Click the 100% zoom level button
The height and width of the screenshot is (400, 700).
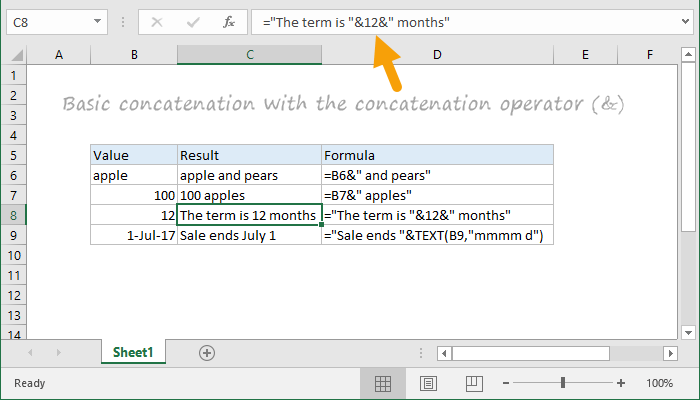[659, 383]
